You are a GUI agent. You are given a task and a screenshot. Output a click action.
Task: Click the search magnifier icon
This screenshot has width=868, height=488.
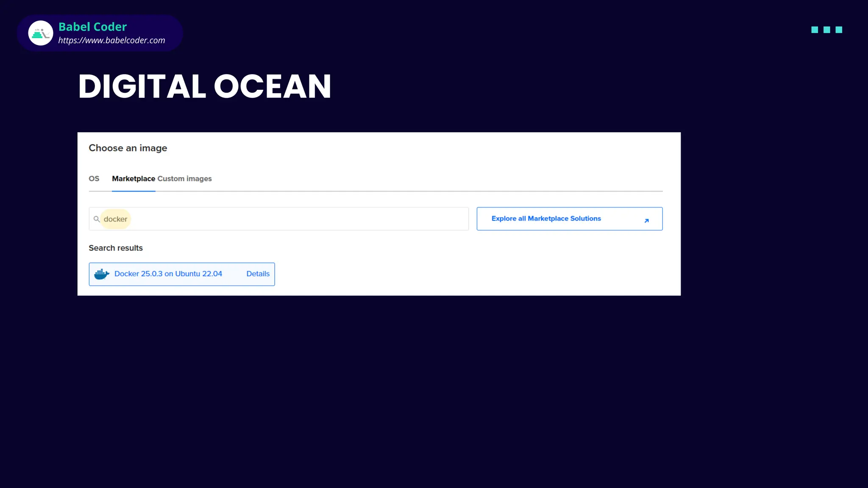97,219
